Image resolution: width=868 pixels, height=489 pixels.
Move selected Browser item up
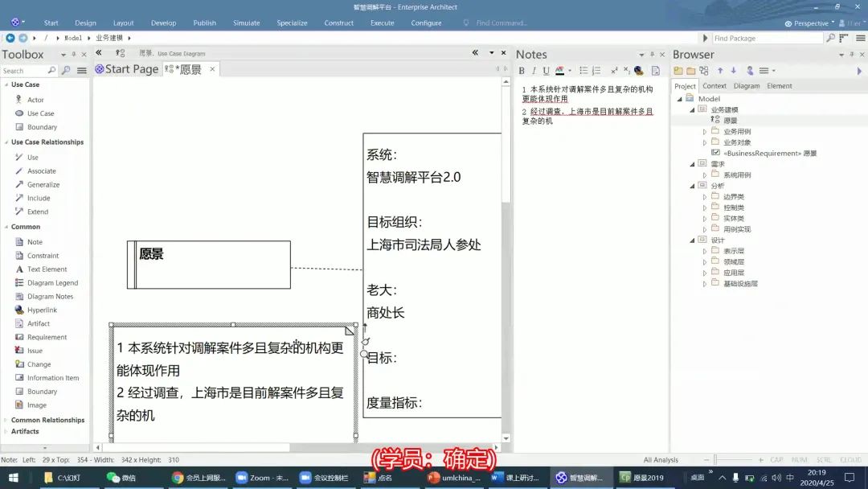coord(720,71)
